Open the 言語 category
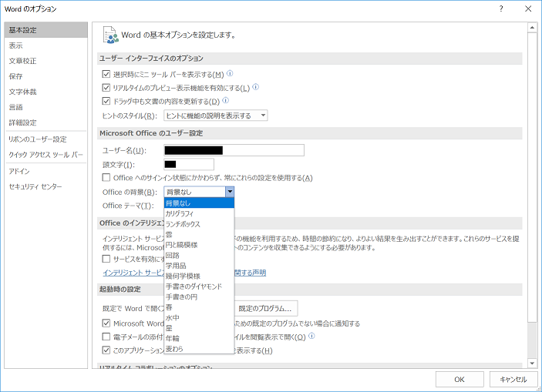Viewport: 542px width, 392px height. (x=46, y=107)
